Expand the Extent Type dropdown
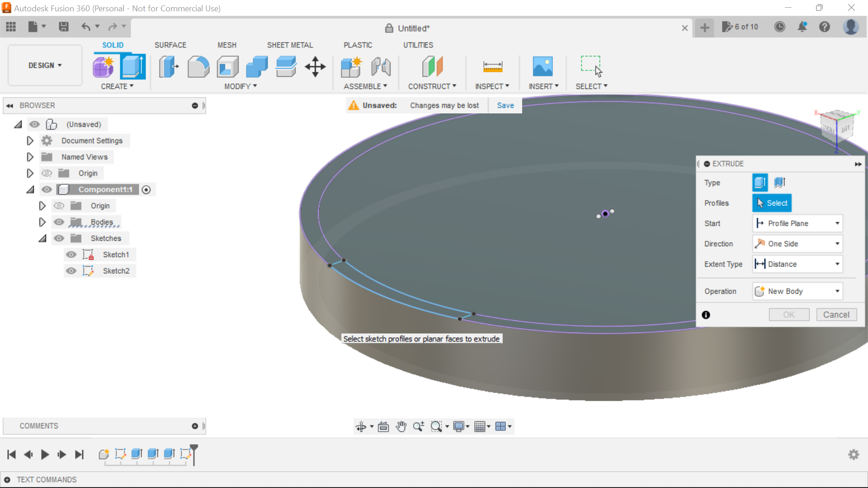Viewport: 868px width, 488px height. (x=838, y=264)
